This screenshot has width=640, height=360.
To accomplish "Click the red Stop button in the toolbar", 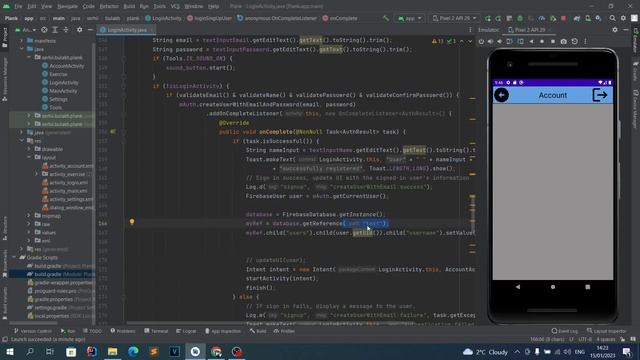I will pyautogui.click(x=564, y=18).
